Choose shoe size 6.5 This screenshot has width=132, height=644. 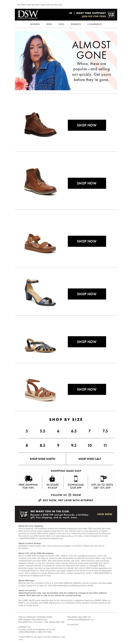74,431
